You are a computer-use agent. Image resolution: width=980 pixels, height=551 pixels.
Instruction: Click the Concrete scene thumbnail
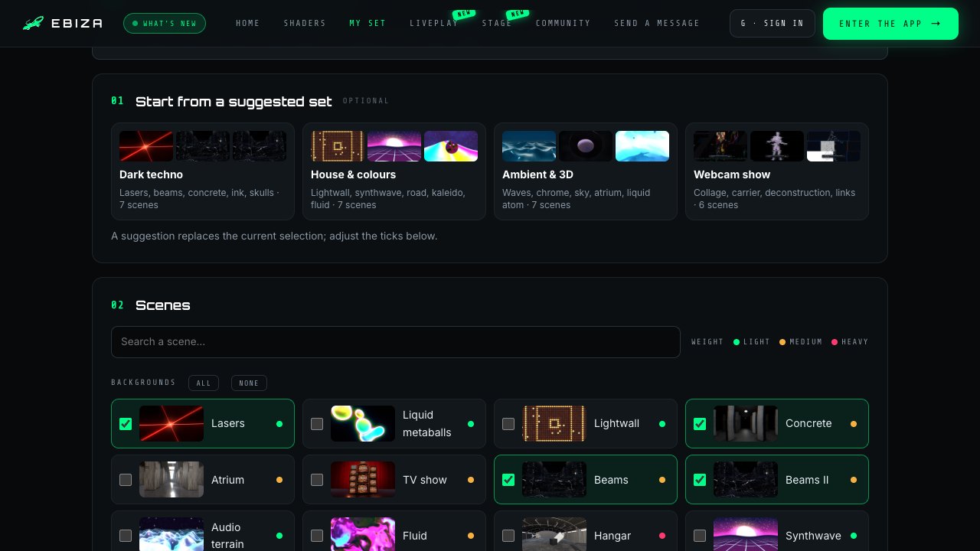(746, 424)
